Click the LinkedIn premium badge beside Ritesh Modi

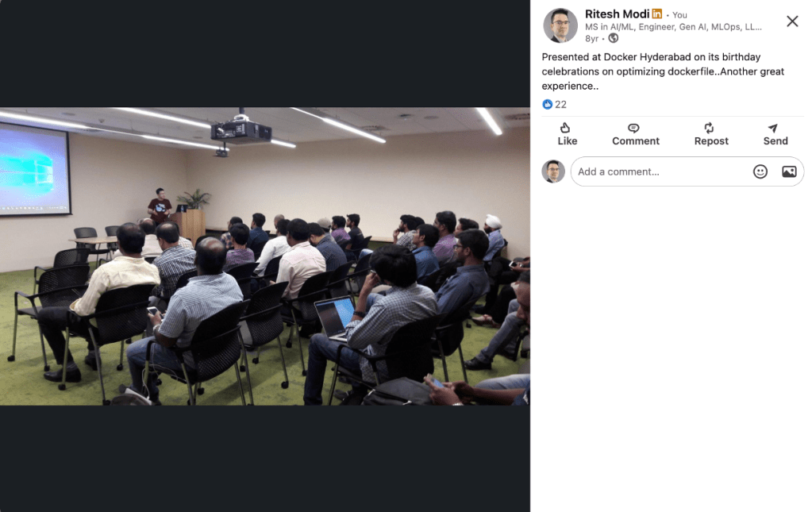click(x=656, y=13)
